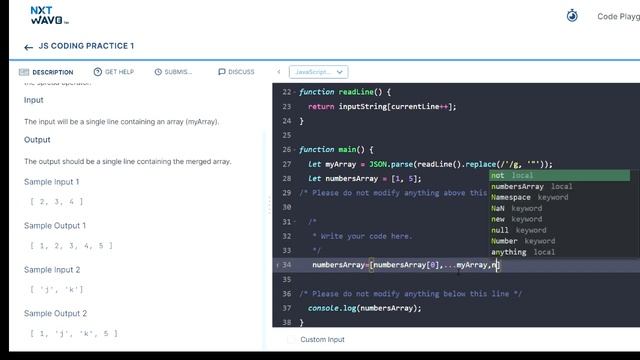Screen dimensions: 640x360
Task: Choose 'anything local' suggestion
Action: point(559,252)
